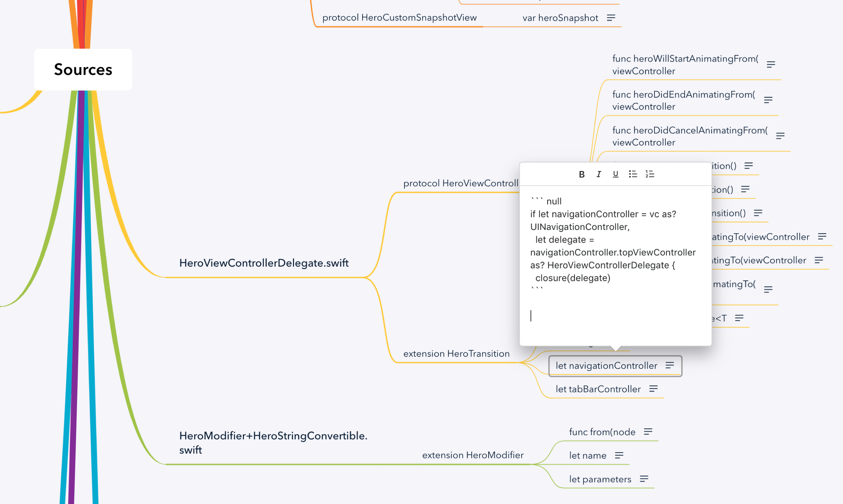
Task: Select HeroModifier+HeroStringConvertible.swift node
Action: click(273, 442)
